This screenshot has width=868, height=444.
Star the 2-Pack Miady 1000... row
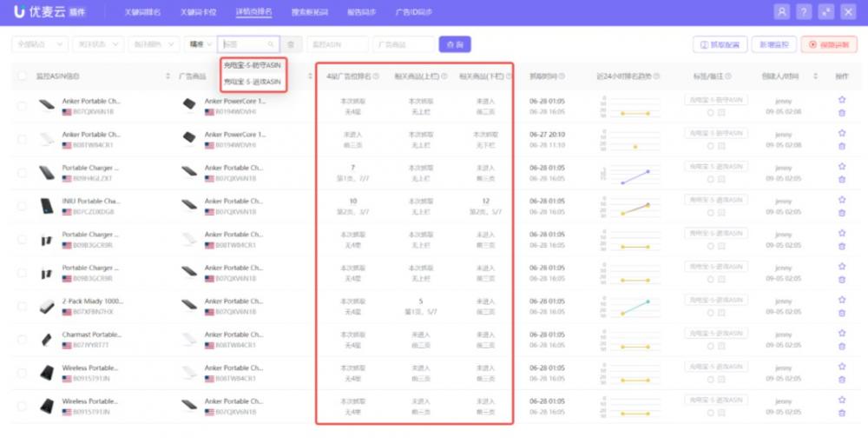[842, 300]
